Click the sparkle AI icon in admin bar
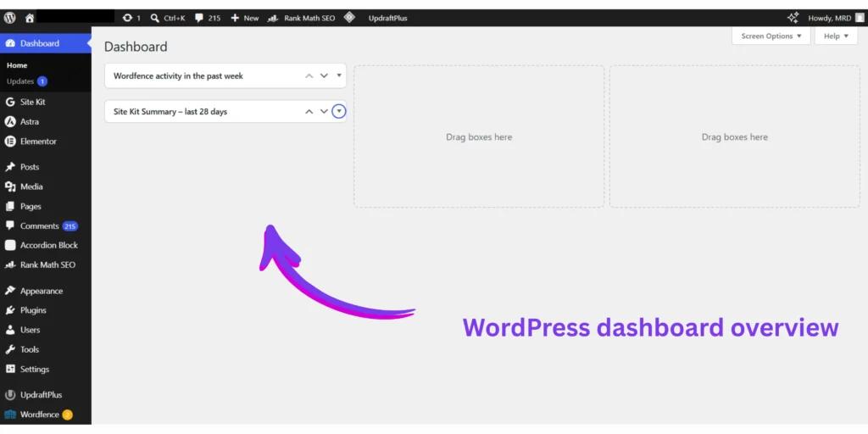 793,18
